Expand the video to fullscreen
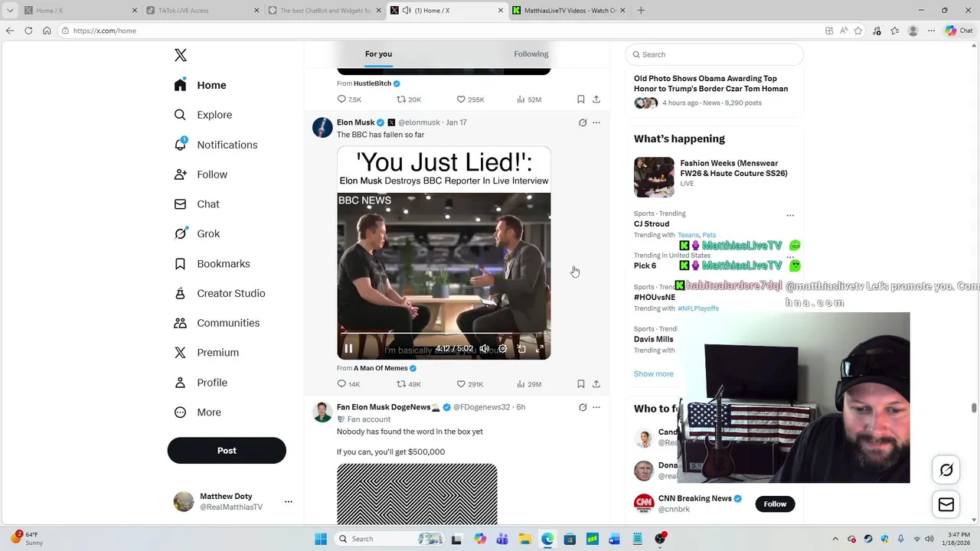 pyautogui.click(x=540, y=349)
